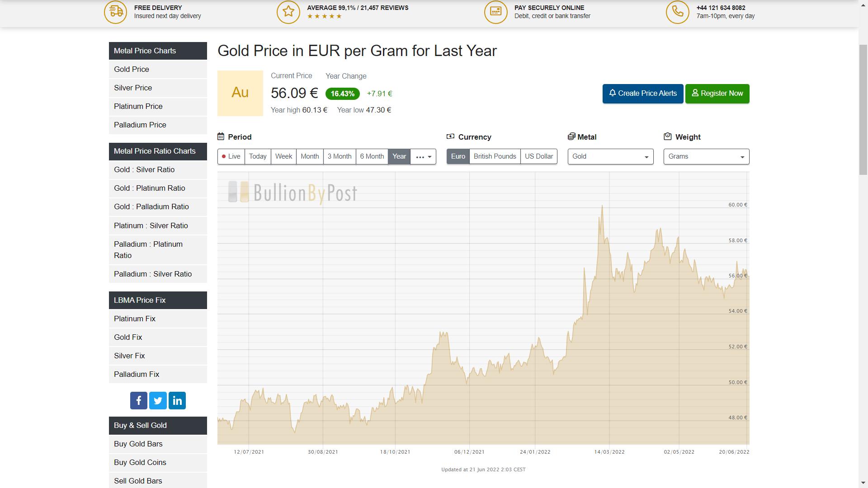
Task: Expand the more periods ellipsis dropdown
Action: tap(423, 156)
